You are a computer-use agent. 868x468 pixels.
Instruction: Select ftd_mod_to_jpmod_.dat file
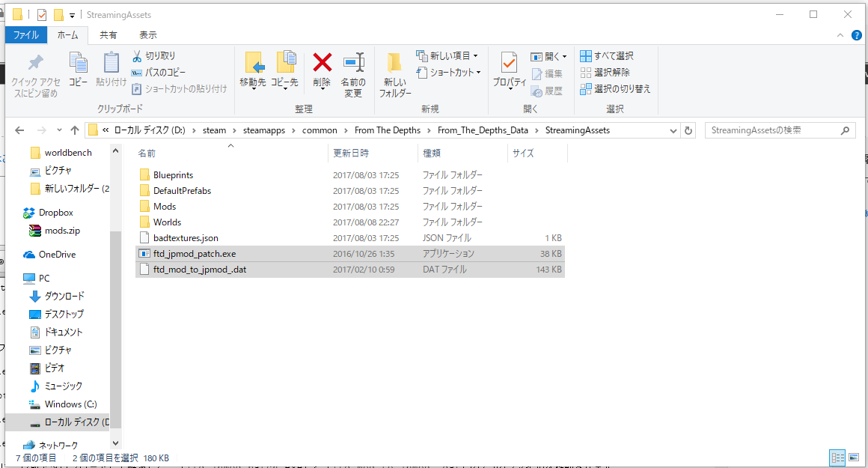350,270
